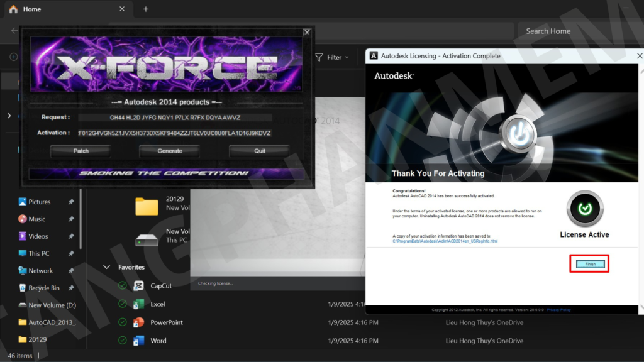Open This PC from the navigation pane
The width and height of the screenshot is (644, 362).
38,253
